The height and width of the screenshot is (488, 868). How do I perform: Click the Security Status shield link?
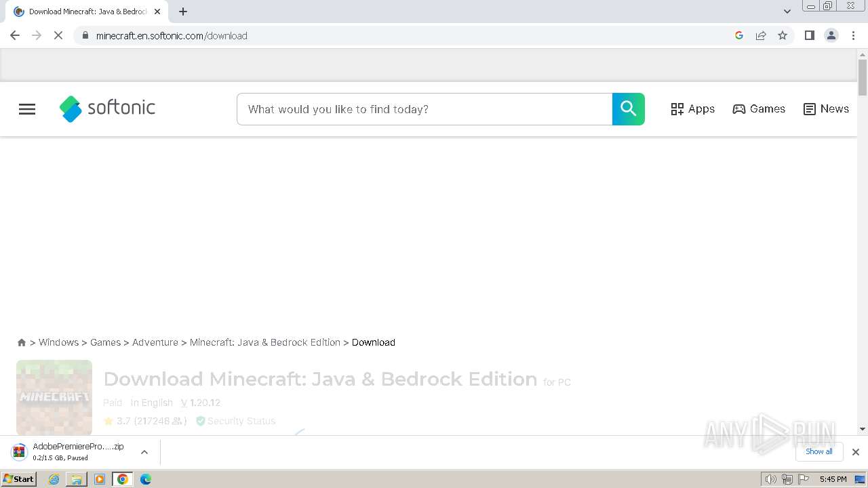(235, 421)
